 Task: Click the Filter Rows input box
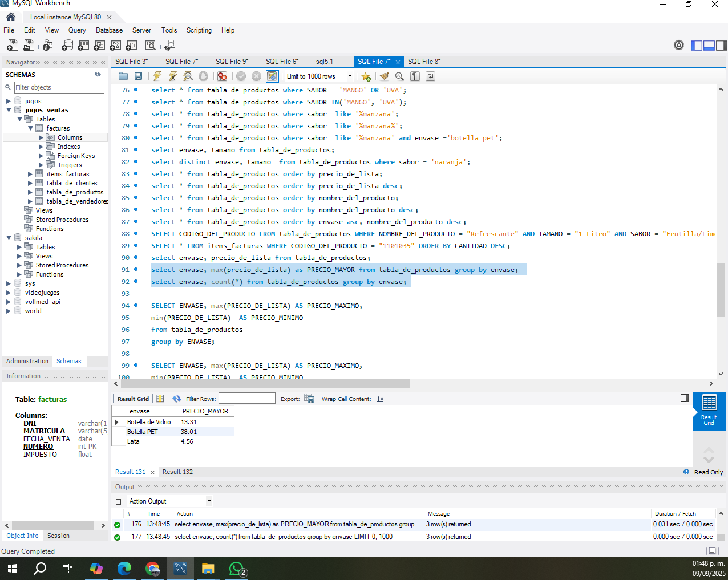[247, 399]
